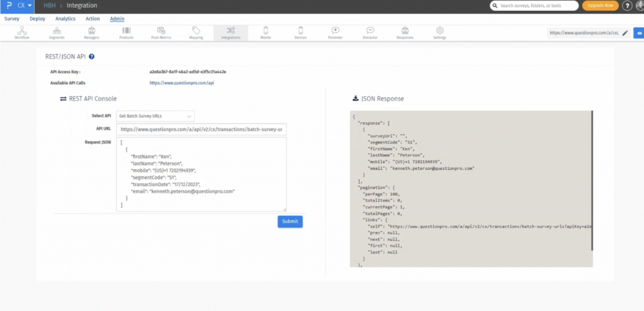Click the Available API Calls label

[x=68, y=83]
